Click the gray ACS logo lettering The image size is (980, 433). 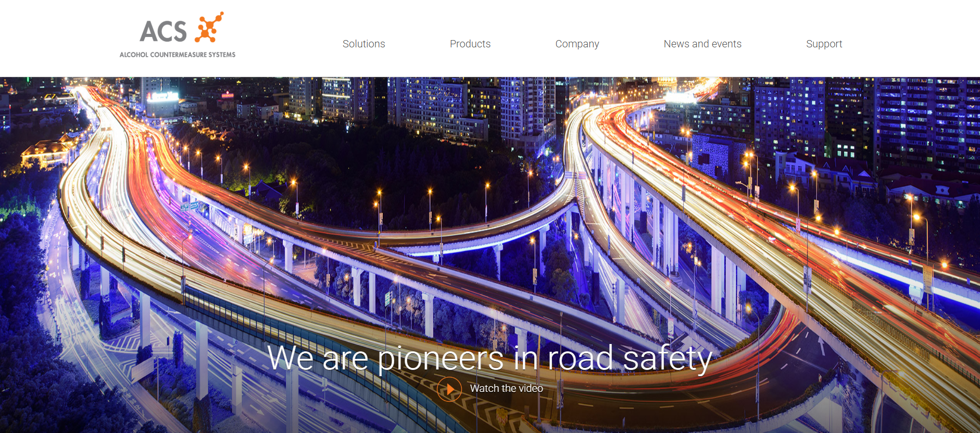[x=163, y=32]
